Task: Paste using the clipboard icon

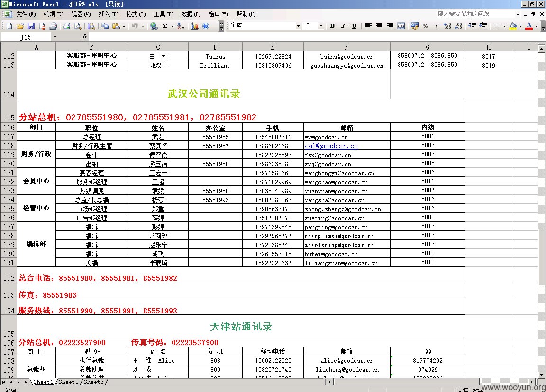Action: 116,26
